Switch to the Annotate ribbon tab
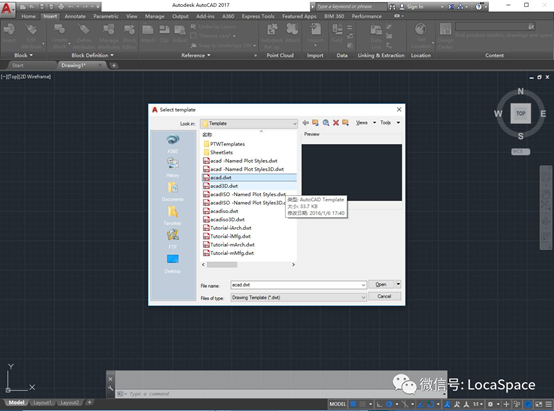The height and width of the screenshot is (411, 554). point(75,16)
